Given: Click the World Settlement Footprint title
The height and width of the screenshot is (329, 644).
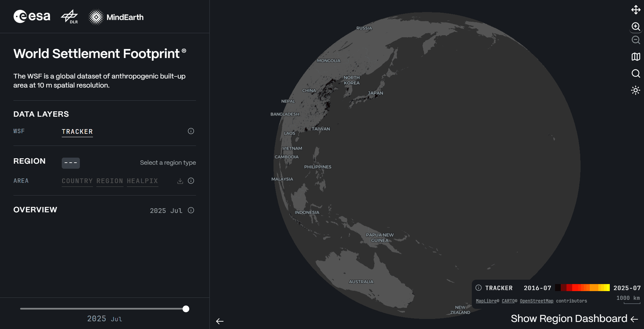Looking at the screenshot, I should [x=100, y=54].
